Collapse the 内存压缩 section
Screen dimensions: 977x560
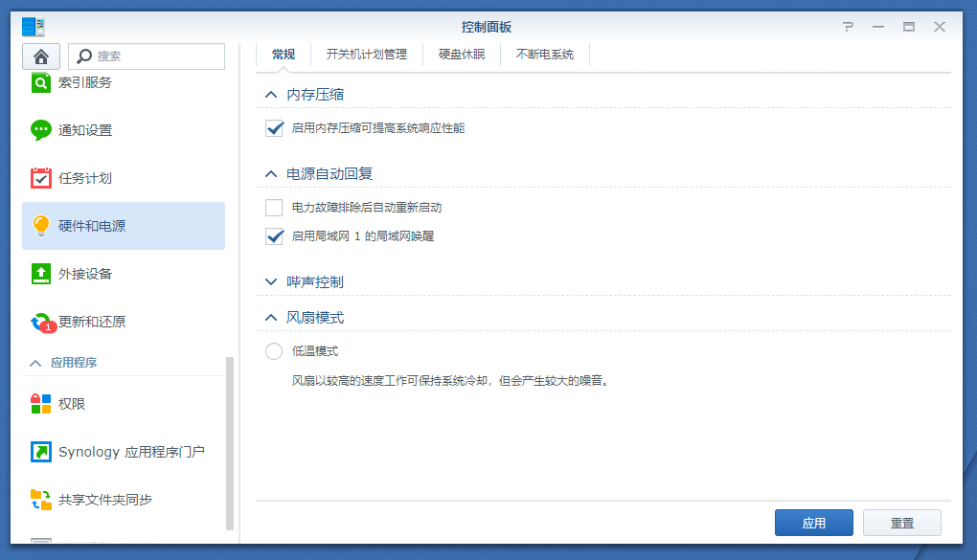click(272, 95)
